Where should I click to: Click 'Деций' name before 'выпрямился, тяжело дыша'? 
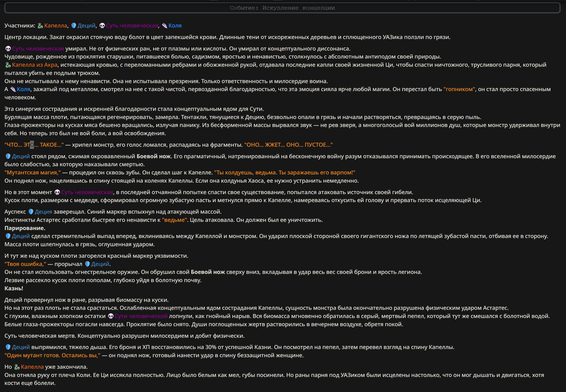point(21,347)
